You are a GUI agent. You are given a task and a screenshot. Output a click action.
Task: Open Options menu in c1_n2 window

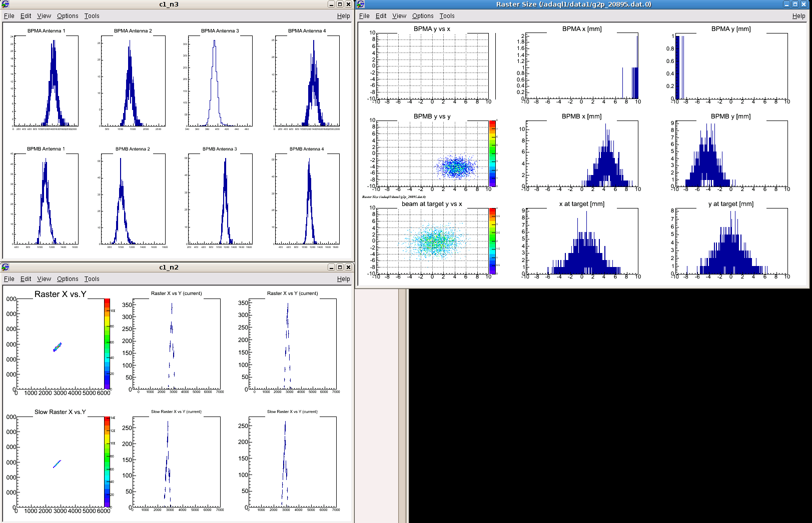click(68, 279)
